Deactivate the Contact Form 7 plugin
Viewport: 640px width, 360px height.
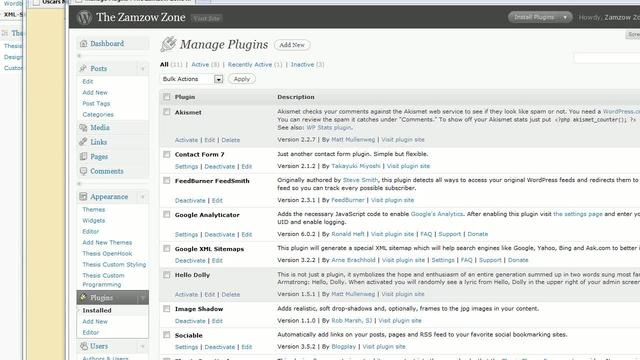[x=220, y=167]
